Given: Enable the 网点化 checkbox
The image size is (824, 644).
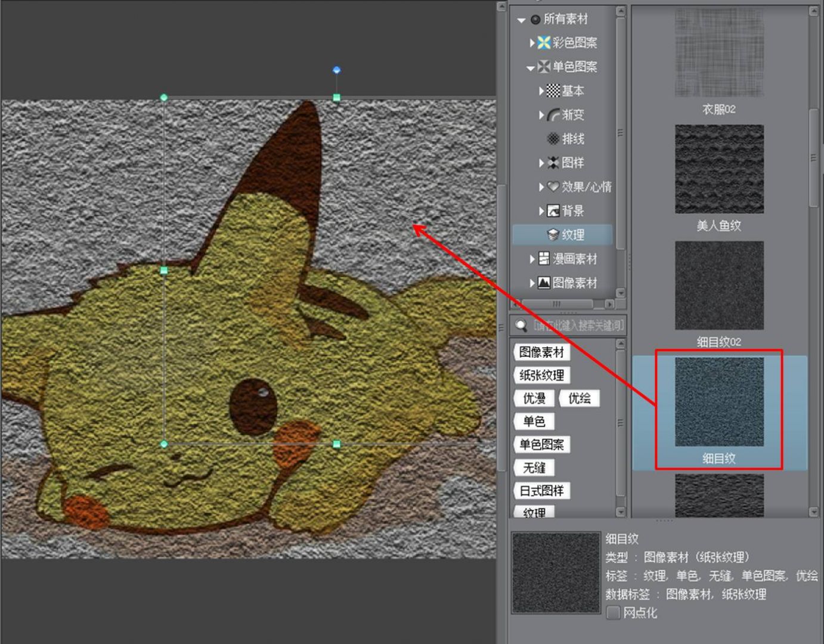Looking at the screenshot, I should (x=613, y=612).
